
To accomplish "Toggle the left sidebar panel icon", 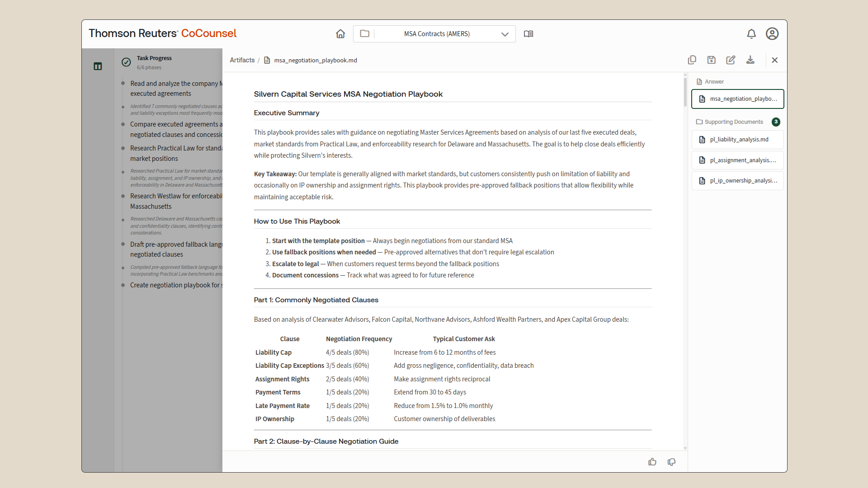I will tap(98, 66).
